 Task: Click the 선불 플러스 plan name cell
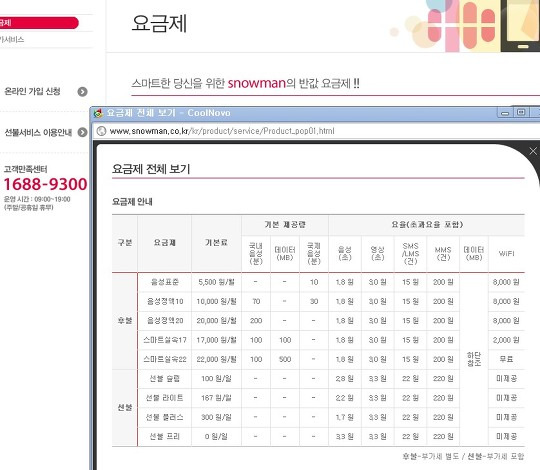point(165,417)
